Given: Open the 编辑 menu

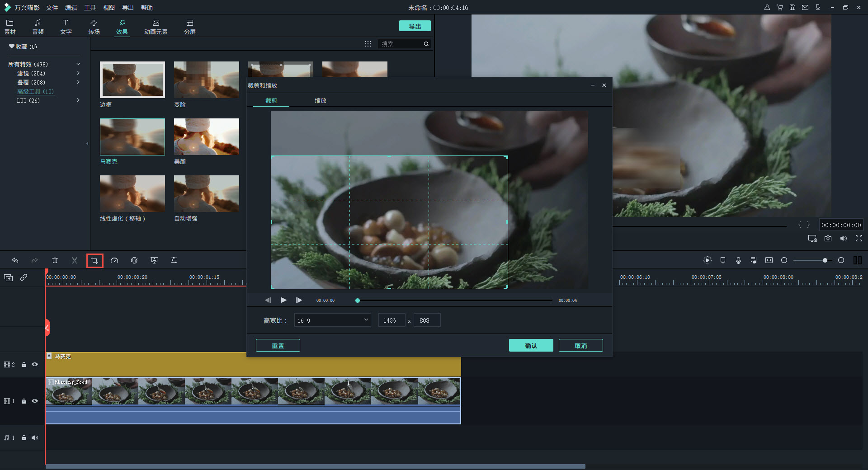Looking at the screenshot, I should (x=71, y=8).
